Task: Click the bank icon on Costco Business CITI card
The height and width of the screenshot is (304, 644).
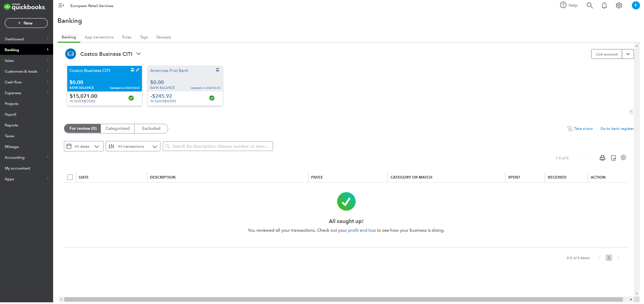Action: point(132,70)
